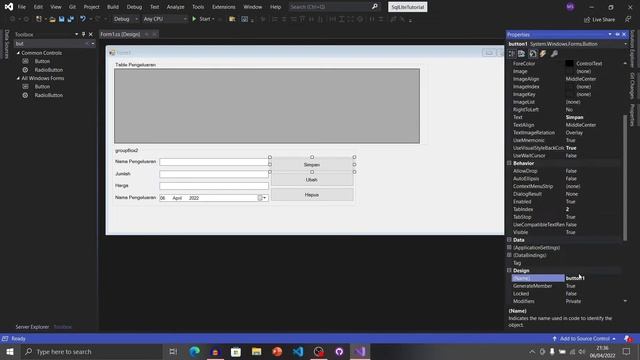
Task: Click the Jumlah text input field
Action: pyautogui.click(x=214, y=174)
